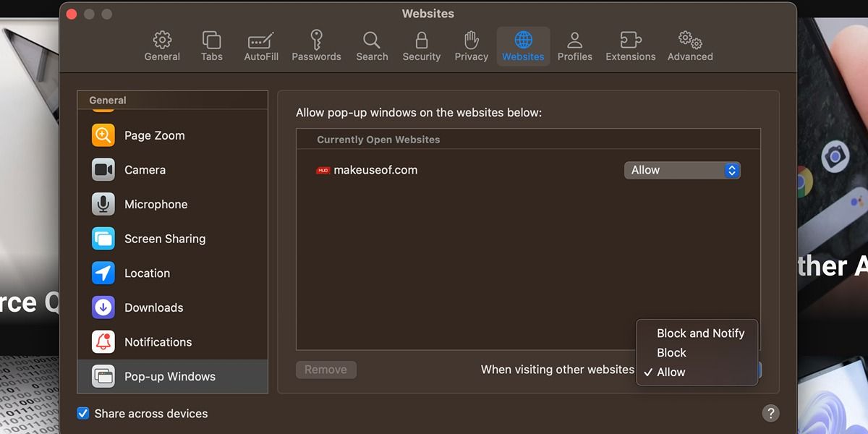Select Block from the popup menu
Viewport: 868px width, 434px height.
671,352
